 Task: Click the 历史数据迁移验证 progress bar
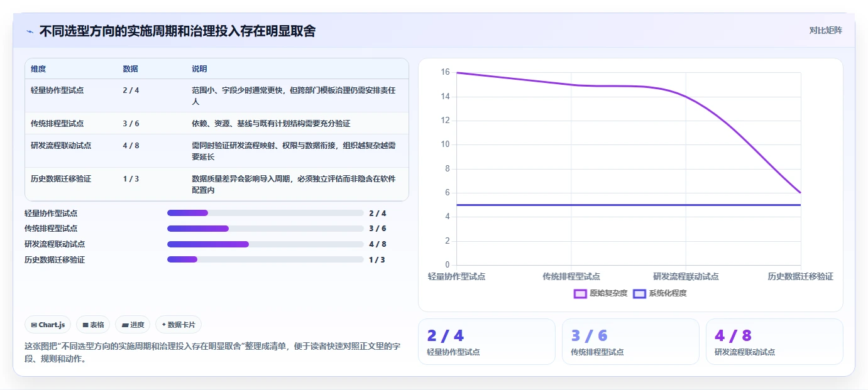(x=265, y=259)
